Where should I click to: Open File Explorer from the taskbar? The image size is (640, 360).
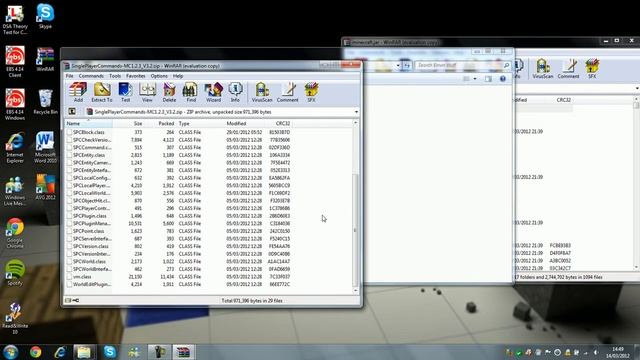84,351
